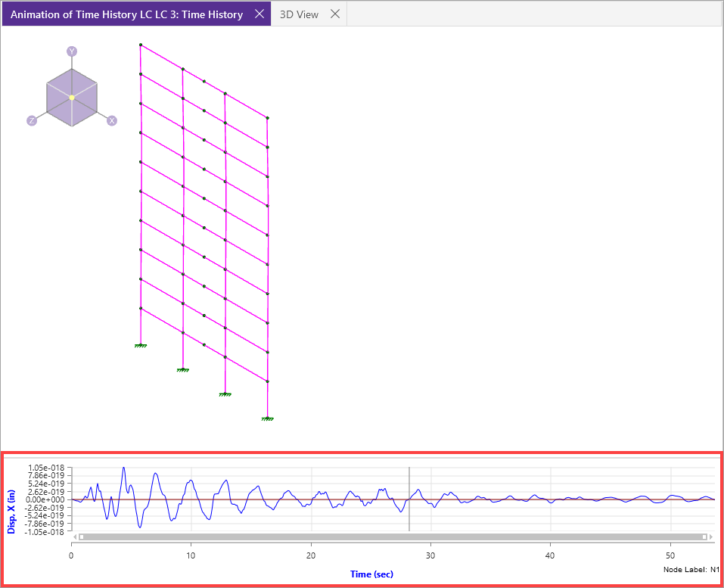The height and width of the screenshot is (588, 724).
Task: Click the X axis label on view cube
Action: (x=112, y=121)
